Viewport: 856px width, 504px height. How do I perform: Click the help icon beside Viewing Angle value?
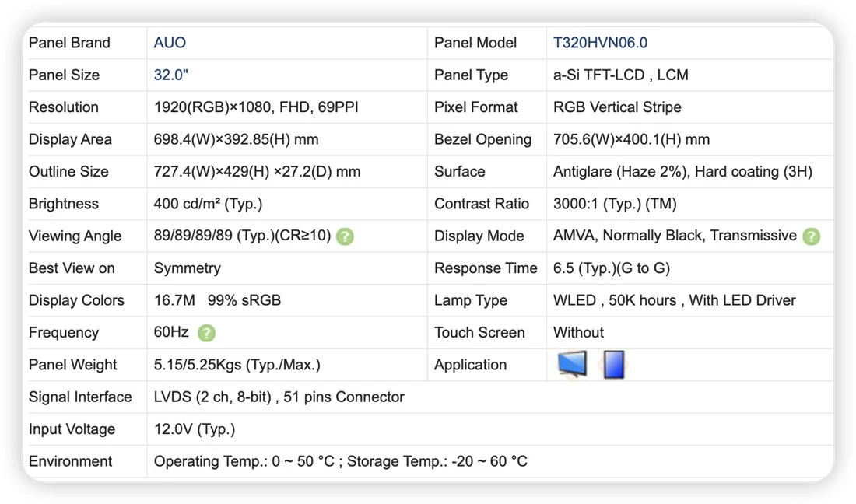(x=345, y=236)
